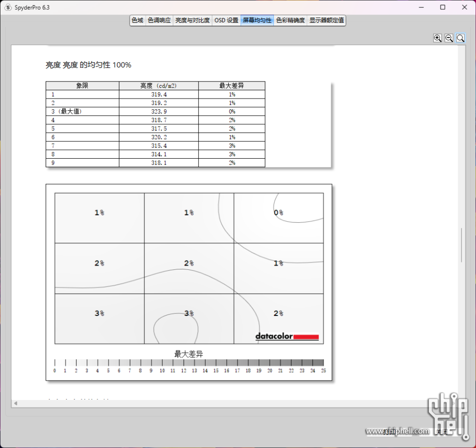The height and width of the screenshot is (448, 476).
Task: Show the 色彩精确度 tab
Action: [x=290, y=20]
